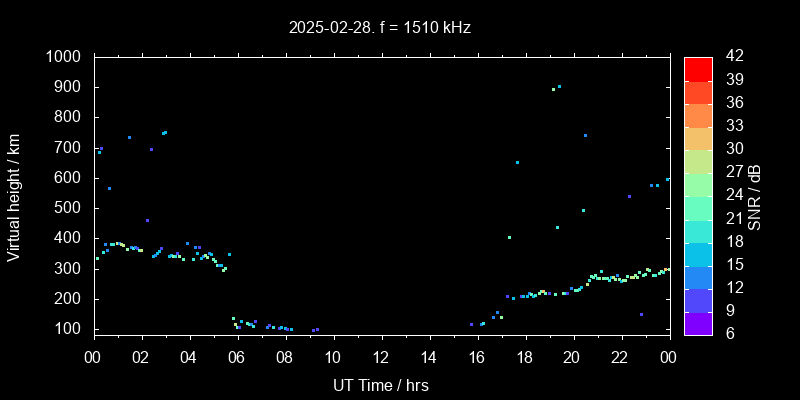The image size is (800, 400).
Task: Click the 06 tick label on time axis
Action: tap(237, 358)
